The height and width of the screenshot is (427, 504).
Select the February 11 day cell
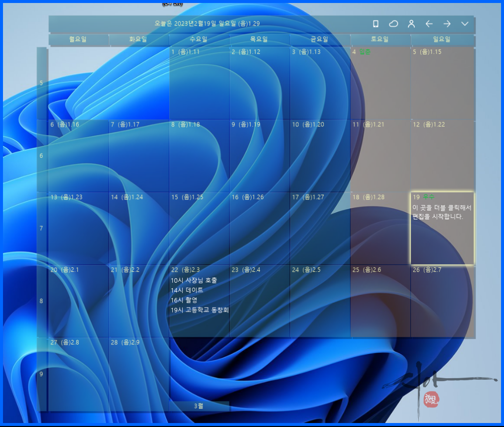coord(380,156)
